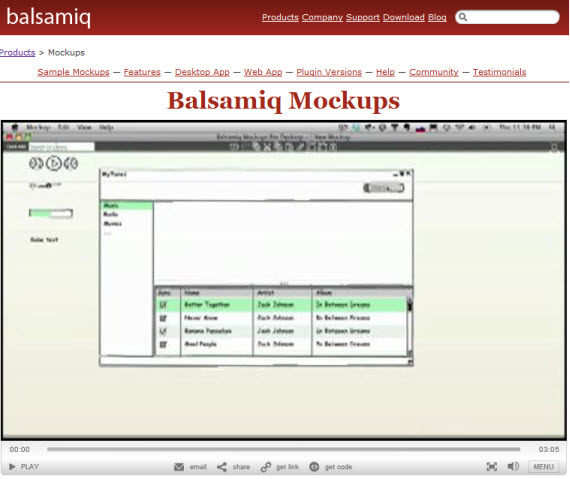
Task: Follow the Products breadcrumb link
Action: pyautogui.click(x=17, y=52)
